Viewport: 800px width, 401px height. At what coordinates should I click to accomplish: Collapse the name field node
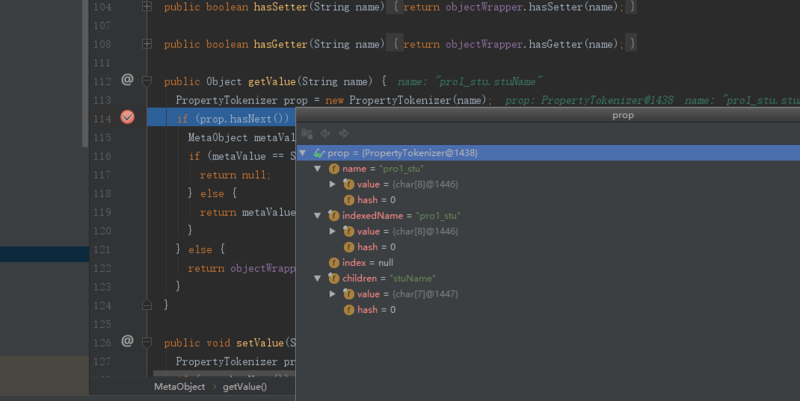point(317,169)
